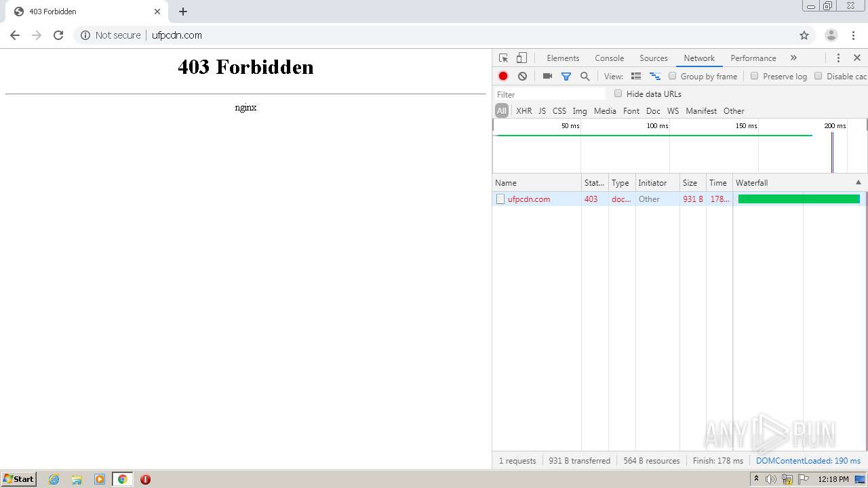This screenshot has height=488, width=868.
Task: Select the Network tab
Action: pyautogui.click(x=699, y=58)
